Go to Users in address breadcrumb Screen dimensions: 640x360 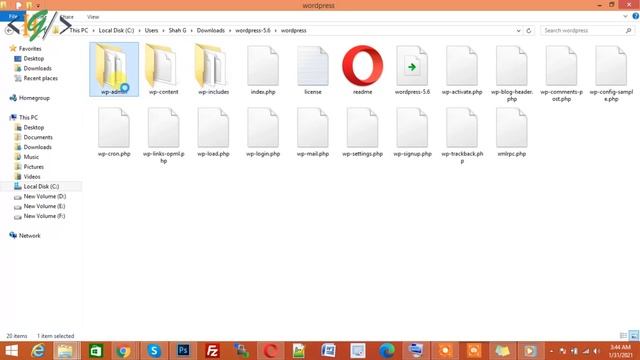[x=151, y=31]
